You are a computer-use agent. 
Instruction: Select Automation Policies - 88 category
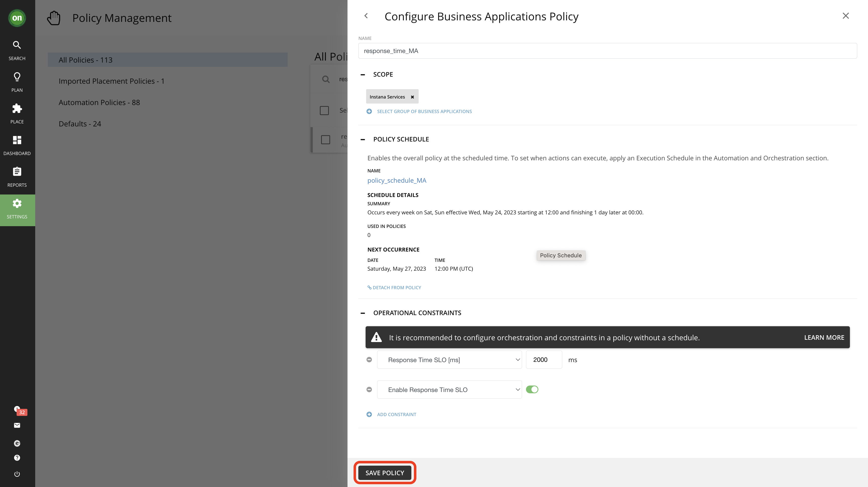coord(99,102)
